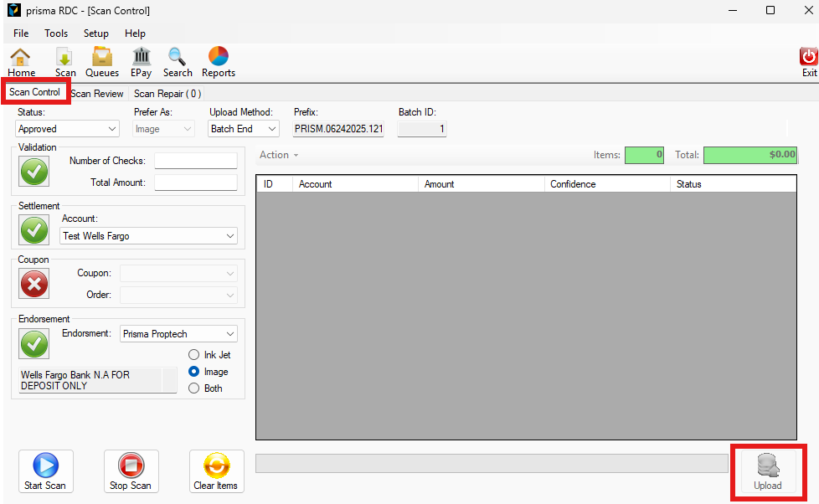
Task: Click the Number of Checks input field
Action: click(x=196, y=161)
